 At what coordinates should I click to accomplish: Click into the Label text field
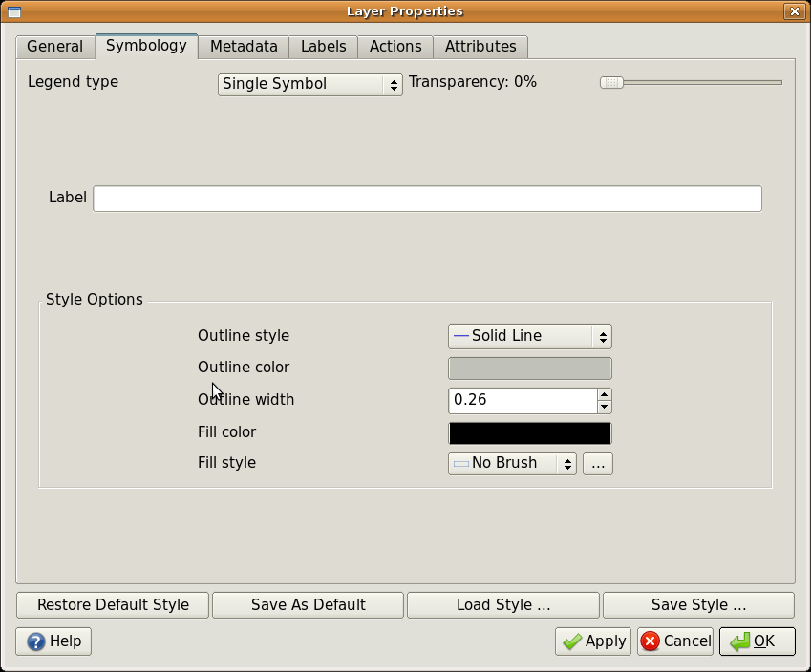point(427,199)
